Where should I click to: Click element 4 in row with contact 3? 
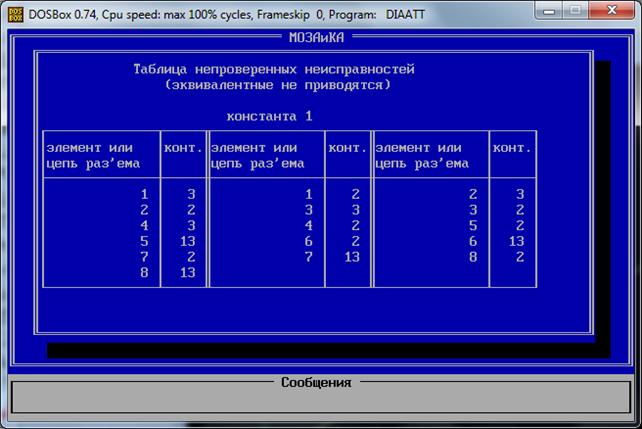click(x=144, y=225)
